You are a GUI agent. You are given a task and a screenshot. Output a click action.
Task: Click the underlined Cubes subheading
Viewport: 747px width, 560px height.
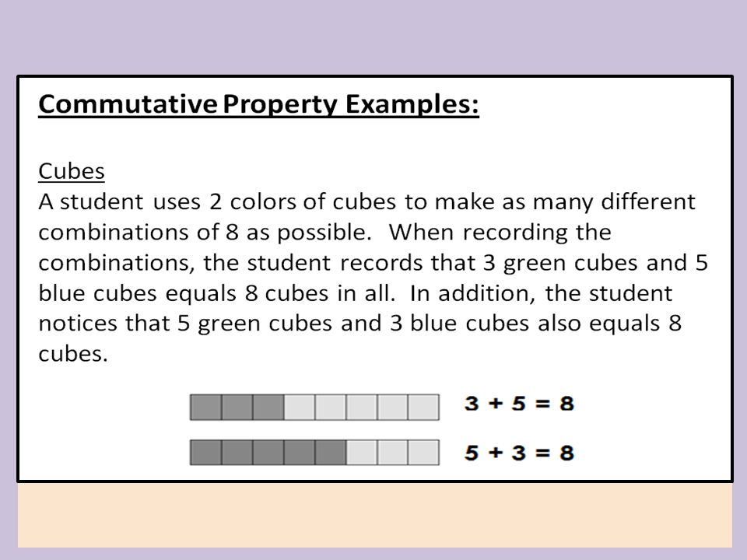pyautogui.click(x=72, y=171)
